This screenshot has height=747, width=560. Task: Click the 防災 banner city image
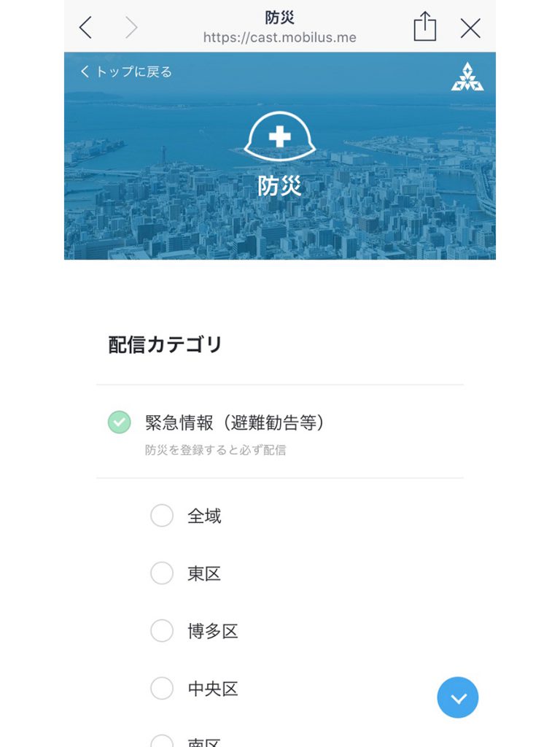tap(280, 156)
